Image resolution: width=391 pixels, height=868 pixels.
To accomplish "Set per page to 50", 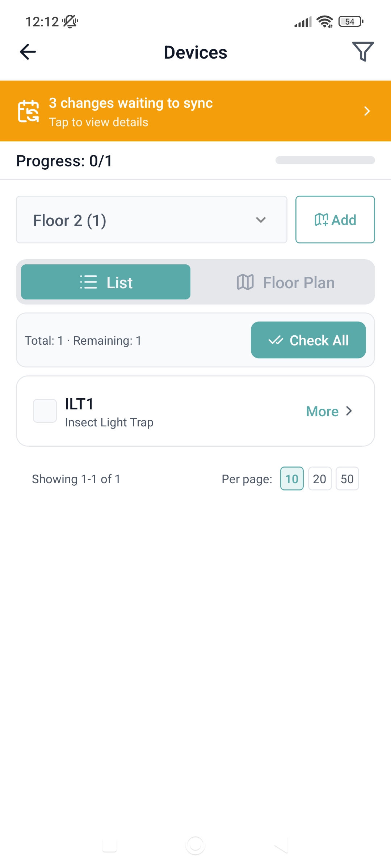I will point(347,479).
